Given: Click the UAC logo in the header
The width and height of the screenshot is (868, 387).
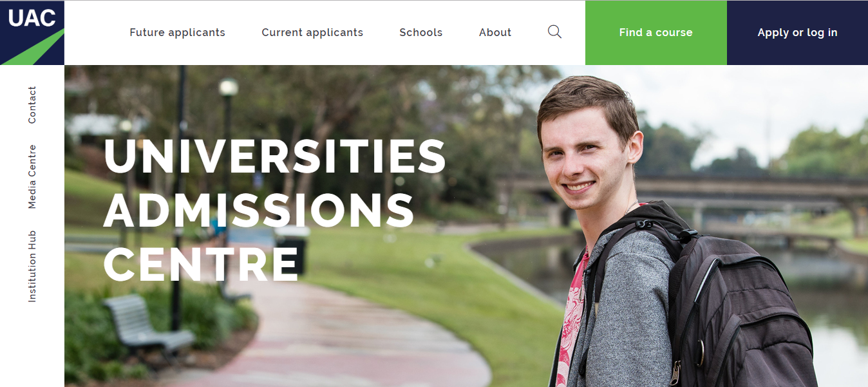Looking at the screenshot, I should pyautogui.click(x=32, y=33).
